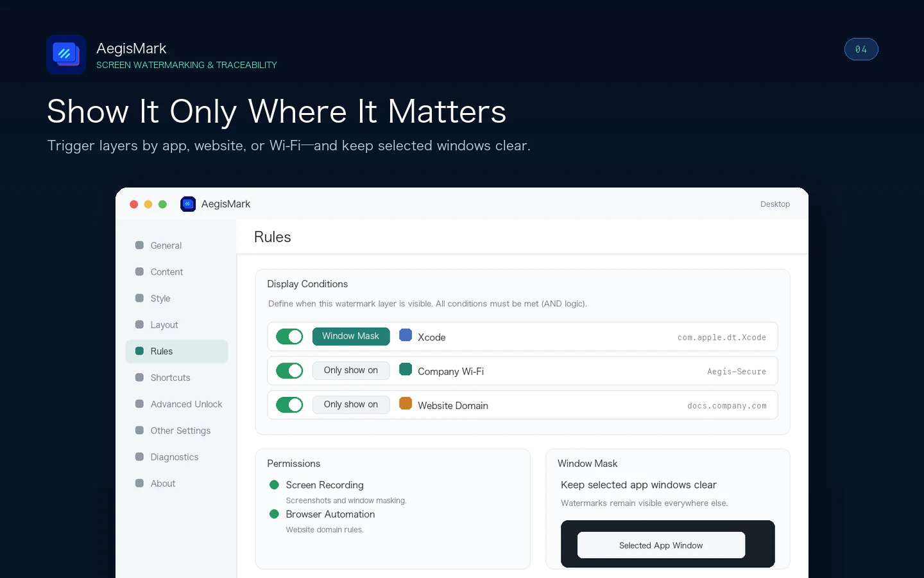924x578 pixels.
Task: Open the Layout section
Action: (x=176, y=325)
